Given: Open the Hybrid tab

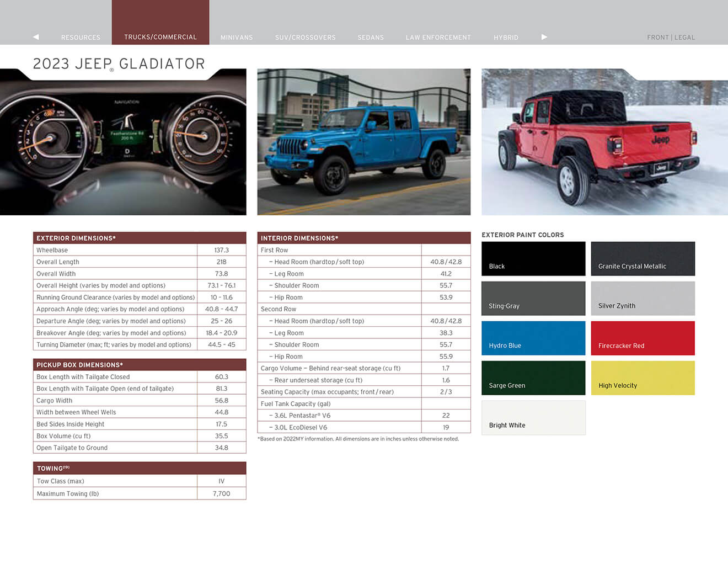Looking at the screenshot, I should [506, 38].
